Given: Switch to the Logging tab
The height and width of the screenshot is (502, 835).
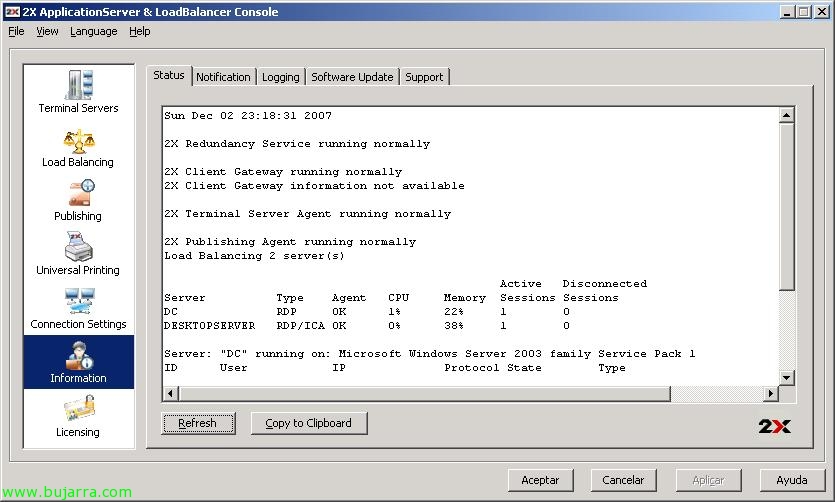Looking at the screenshot, I should coord(281,77).
